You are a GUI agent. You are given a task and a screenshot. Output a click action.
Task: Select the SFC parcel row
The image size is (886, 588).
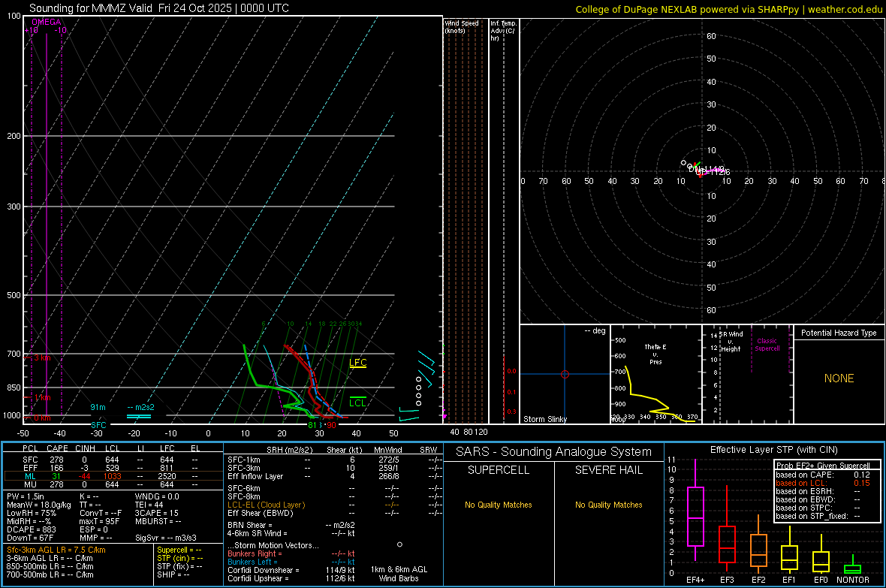(30, 459)
